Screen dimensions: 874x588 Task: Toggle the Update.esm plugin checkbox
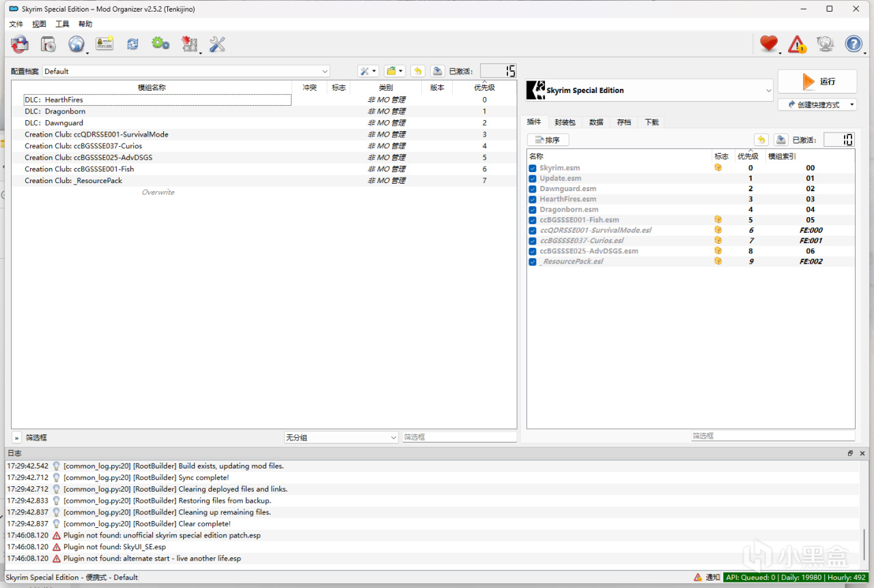click(533, 178)
